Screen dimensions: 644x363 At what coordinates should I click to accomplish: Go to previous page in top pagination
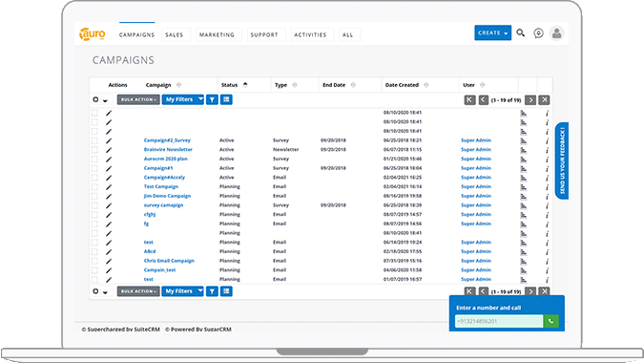[x=484, y=100]
